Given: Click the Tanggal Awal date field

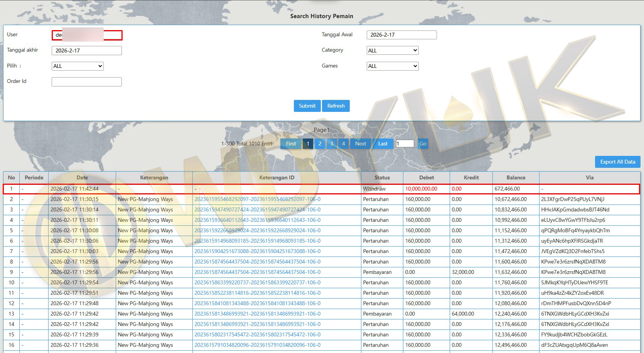Looking at the screenshot, I should pos(401,35).
